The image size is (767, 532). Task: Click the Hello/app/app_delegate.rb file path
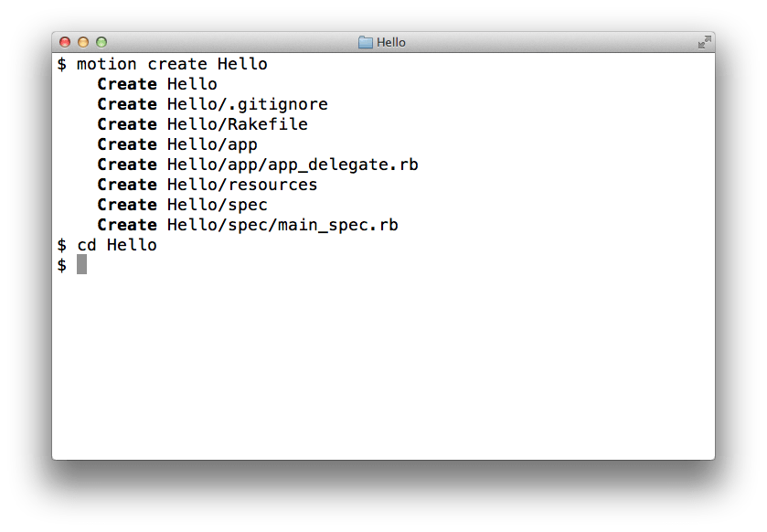293,164
